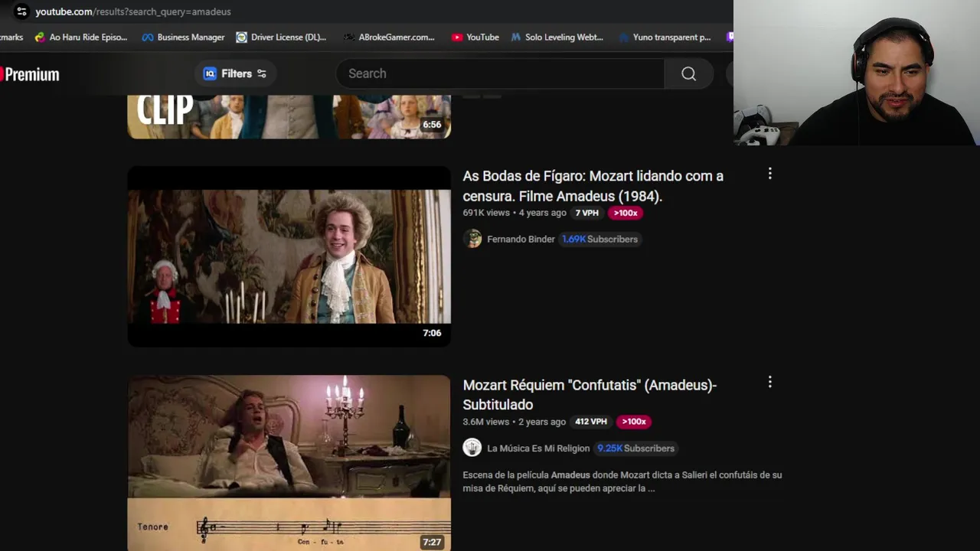Open the Yuno transparent p... bookmark
This screenshot has height=551, width=980.
tap(665, 37)
